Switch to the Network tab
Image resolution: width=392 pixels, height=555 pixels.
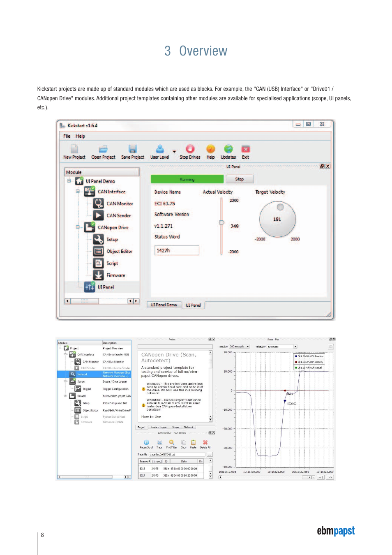coord(189,427)
